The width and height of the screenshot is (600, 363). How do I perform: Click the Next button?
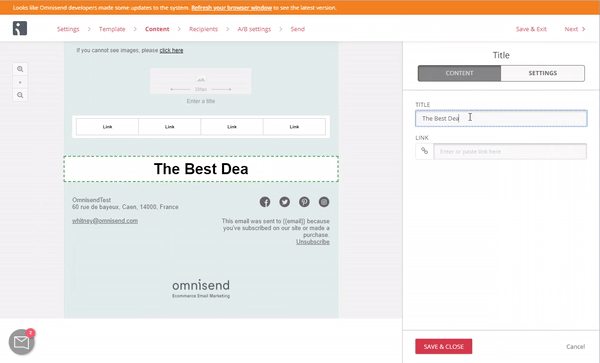(575, 29)
